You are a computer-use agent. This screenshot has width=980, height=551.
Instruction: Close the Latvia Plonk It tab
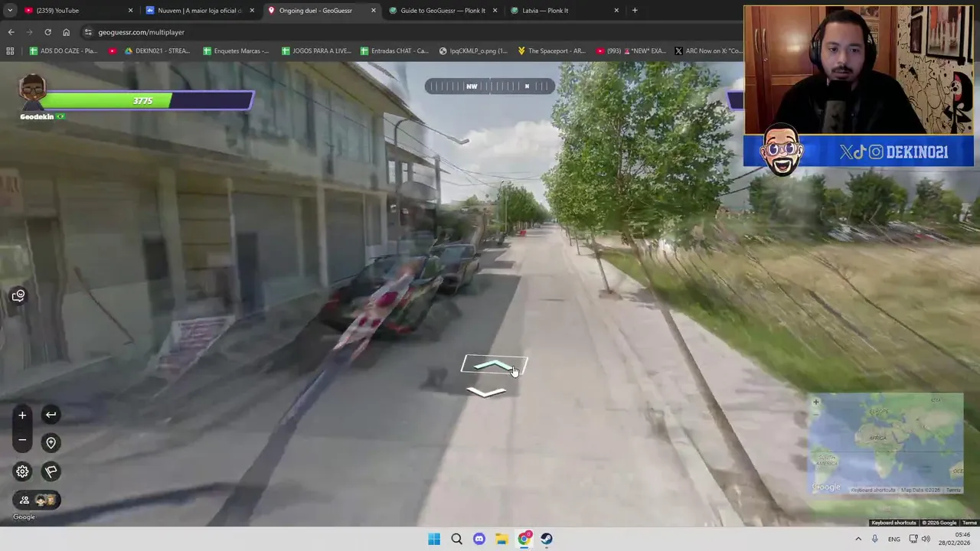[616, 11]
